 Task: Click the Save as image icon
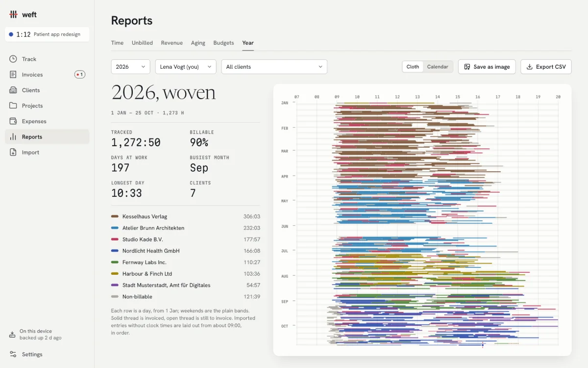coord(467,67)
